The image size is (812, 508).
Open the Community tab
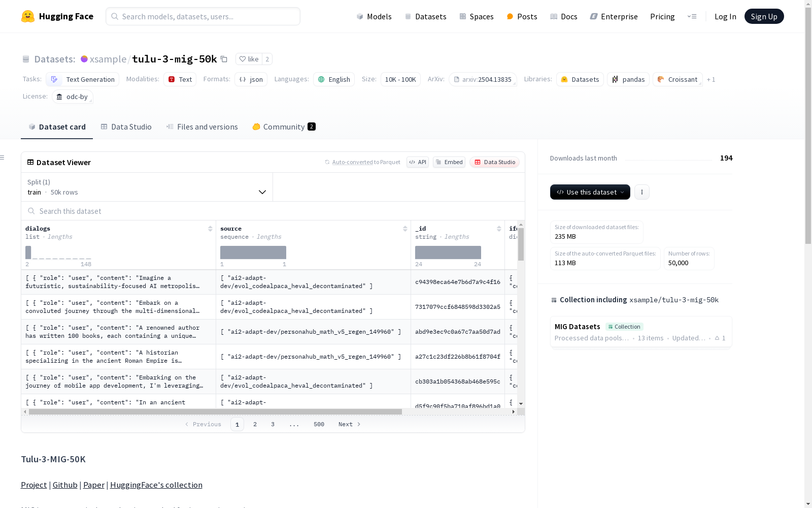[284, 127]
